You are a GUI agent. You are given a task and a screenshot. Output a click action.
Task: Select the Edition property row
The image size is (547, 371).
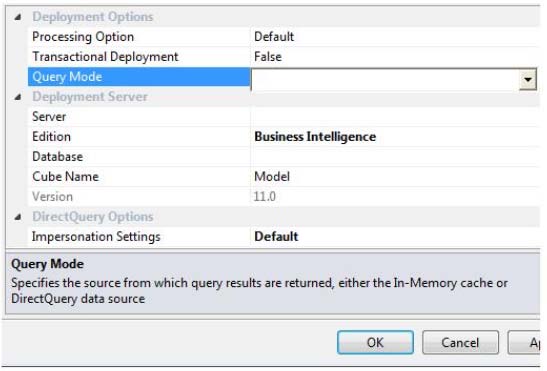284,136
